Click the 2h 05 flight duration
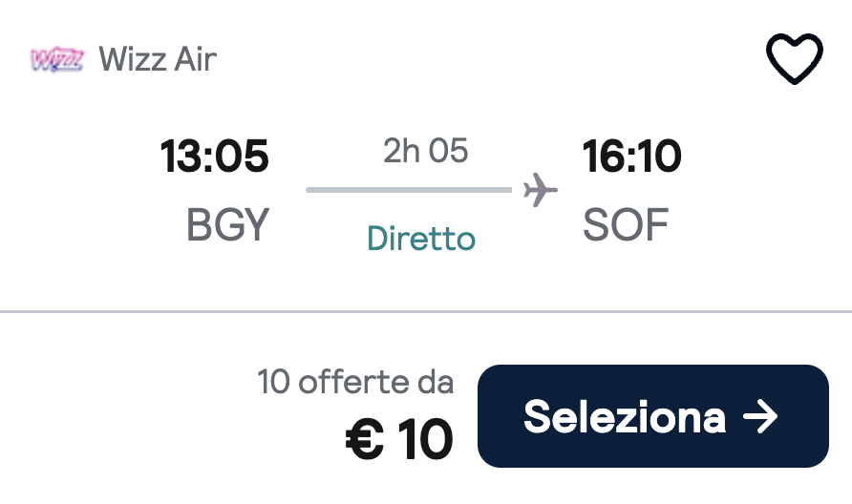852x504 pixels. [x=425, y=151]
